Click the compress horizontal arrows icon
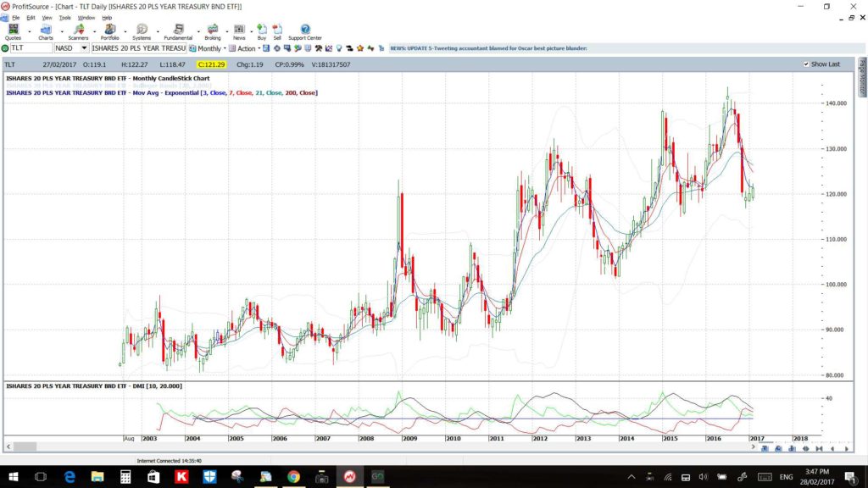Screen dimensions: 868x488 coord(819,449)
